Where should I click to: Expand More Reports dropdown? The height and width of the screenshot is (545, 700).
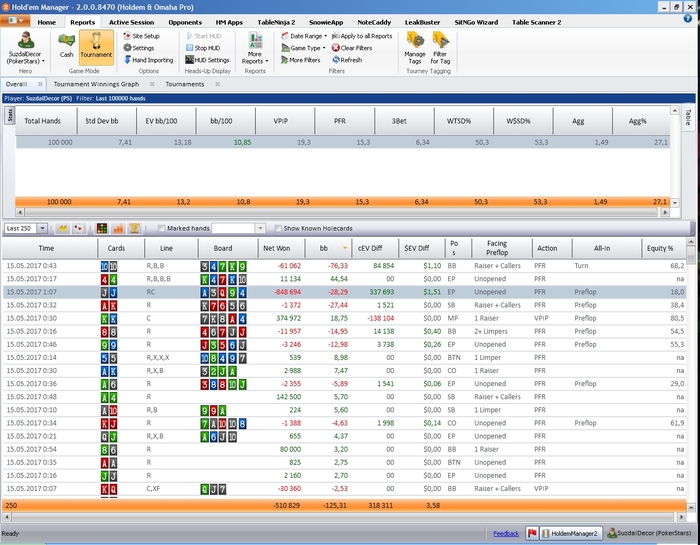click(x=255, y=48)
